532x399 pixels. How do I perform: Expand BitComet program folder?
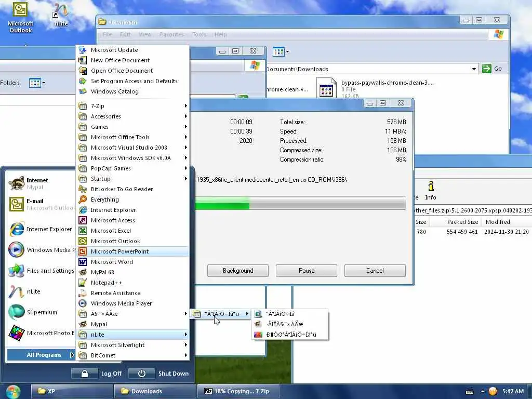click(132, 355)
